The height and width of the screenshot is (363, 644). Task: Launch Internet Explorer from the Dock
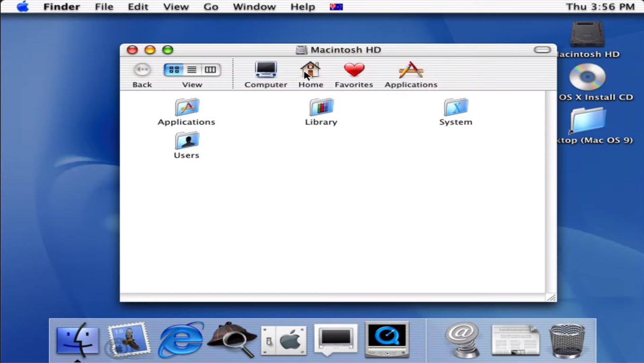click(x=181, y=339)
